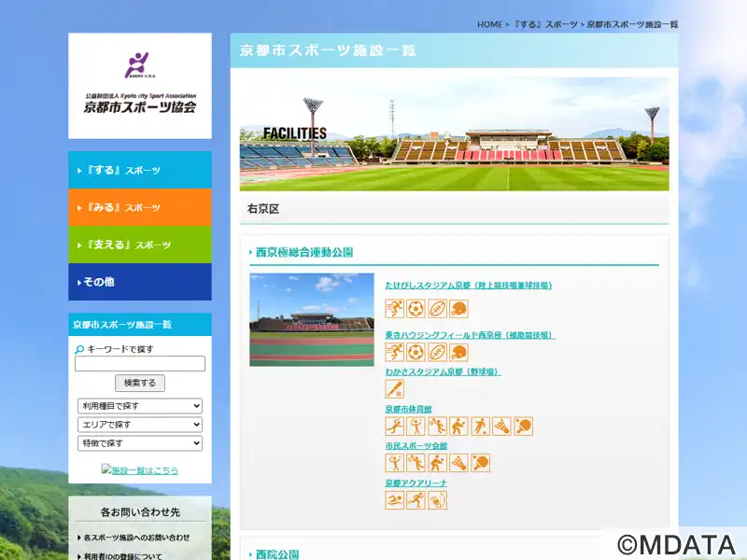Select the その他 menu item
The height and width of the screenshot is (560, 747).
(x=140, y=282)
